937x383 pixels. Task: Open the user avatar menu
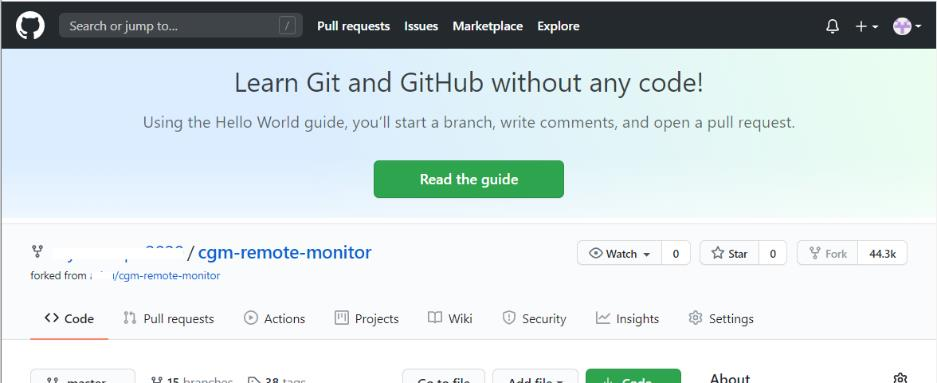tap(907, 26)
